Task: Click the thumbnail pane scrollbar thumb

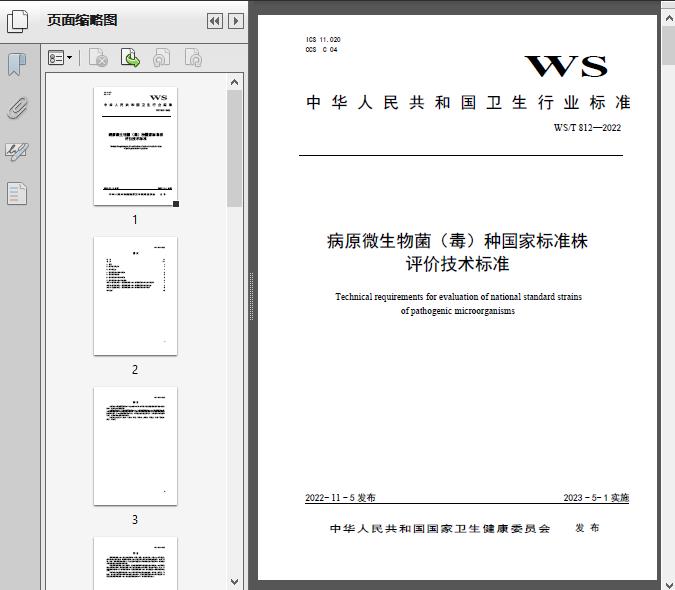Action: coord(235,148)
